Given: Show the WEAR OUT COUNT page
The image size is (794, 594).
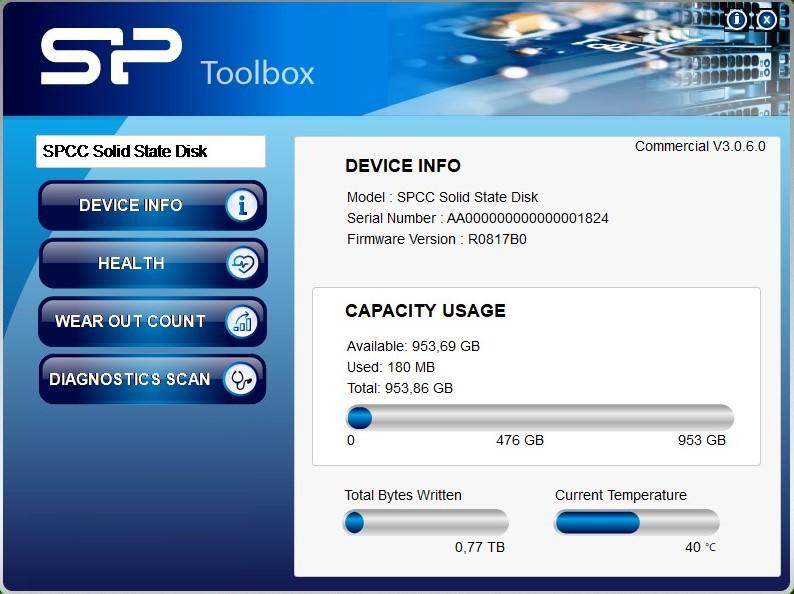Looking at the screenshot, I should pyautogui.click(x=130, y=322).
